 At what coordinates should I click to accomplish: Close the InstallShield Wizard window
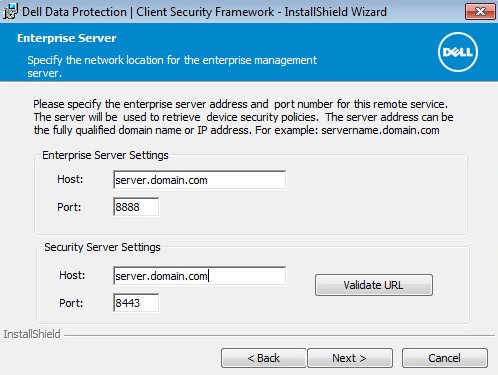[480, 12]
